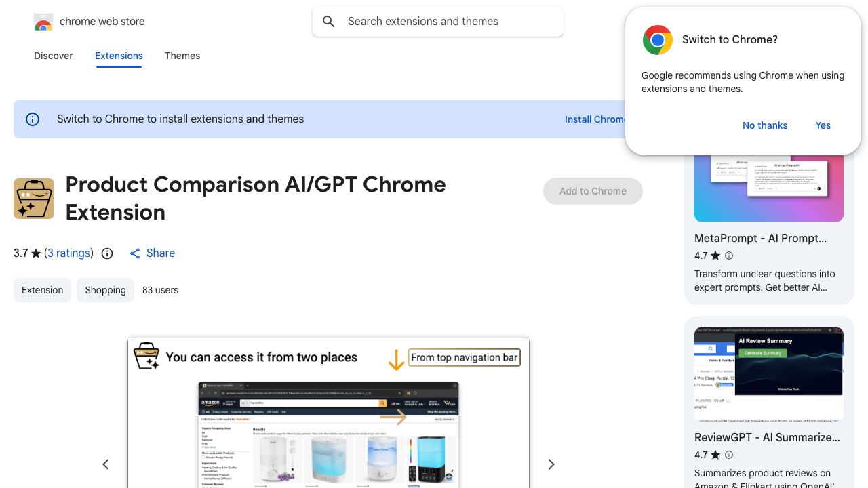This screenshot has width=868, height=488.
Task: Click the Chrome logo in Switch dialog
Action: coord(657,40)
